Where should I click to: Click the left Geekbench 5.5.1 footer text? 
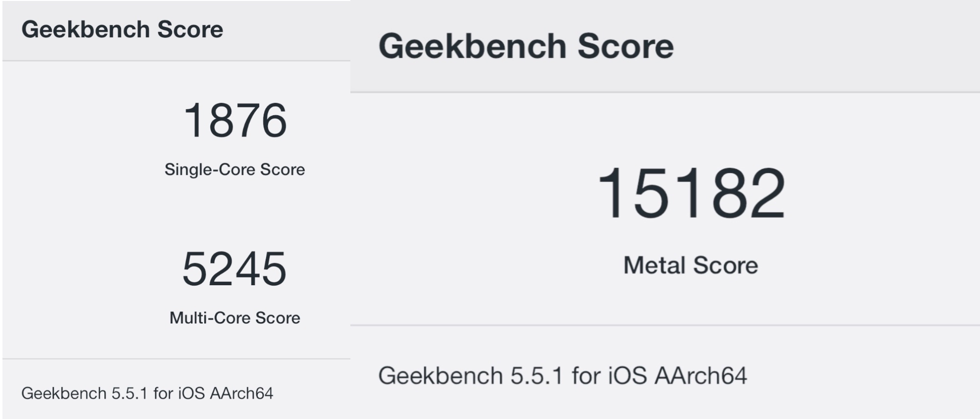tap(147, 393)
